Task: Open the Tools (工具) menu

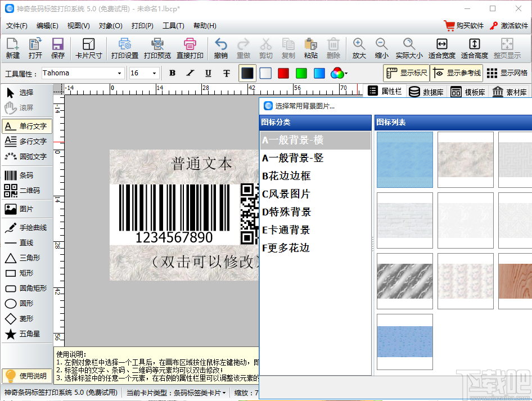Action: click(173, 25)
